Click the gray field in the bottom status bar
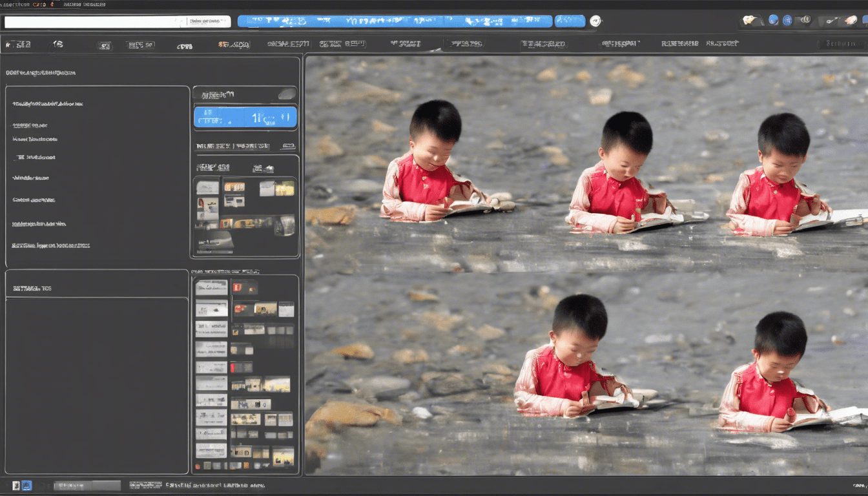 point(87,485)
